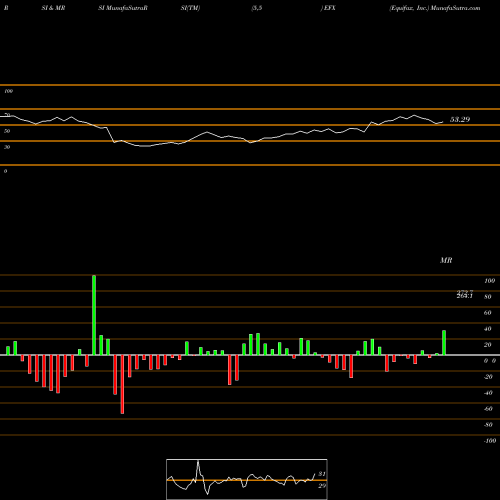Click the 0 label on RSI axis
500x500 pixels.
point(5,171)
